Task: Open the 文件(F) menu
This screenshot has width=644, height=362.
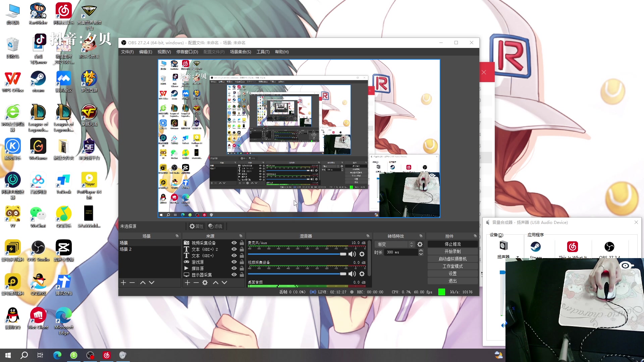Action: [x=127, y=52]
